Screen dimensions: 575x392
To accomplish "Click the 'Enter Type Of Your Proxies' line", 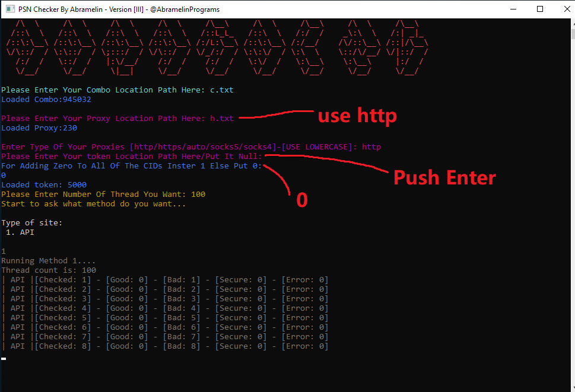I will click(x=191, y=147).
